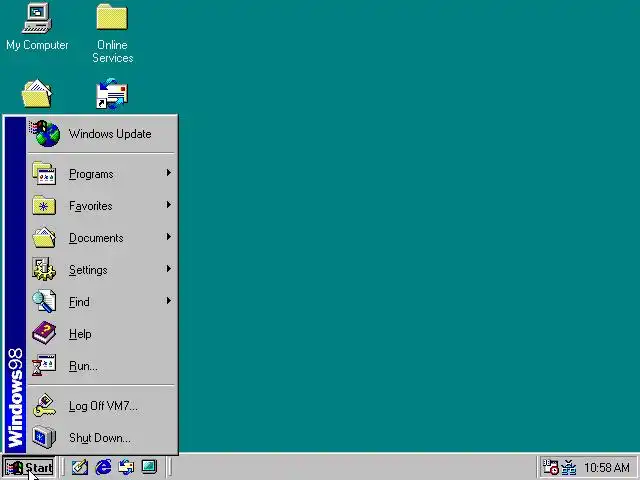This screenshot has height=480, width=640.
Task: Expand the Find submenu arrow
Action: (169, 301)
